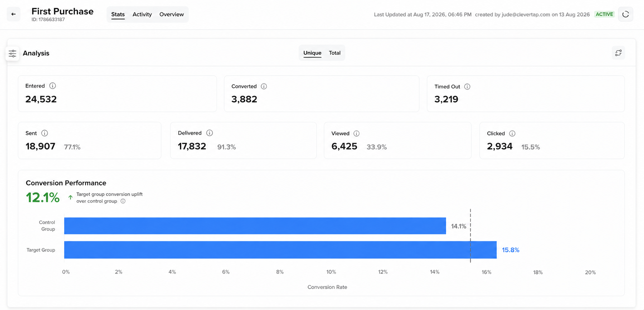Open the Analysis filter sliders icon
The image size is (644, 310).
pos(12,53)
